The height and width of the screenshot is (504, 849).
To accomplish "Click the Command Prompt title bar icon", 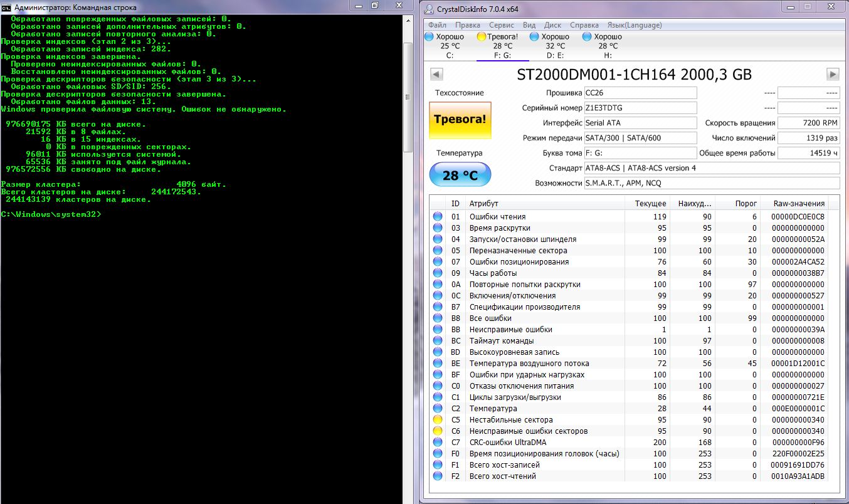I will pos(6,7).
